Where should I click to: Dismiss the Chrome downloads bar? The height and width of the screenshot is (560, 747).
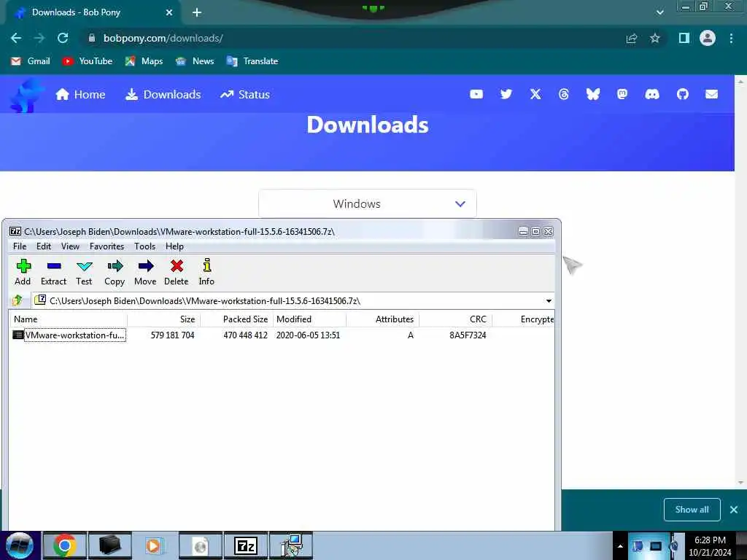click(x=734, y=510)
